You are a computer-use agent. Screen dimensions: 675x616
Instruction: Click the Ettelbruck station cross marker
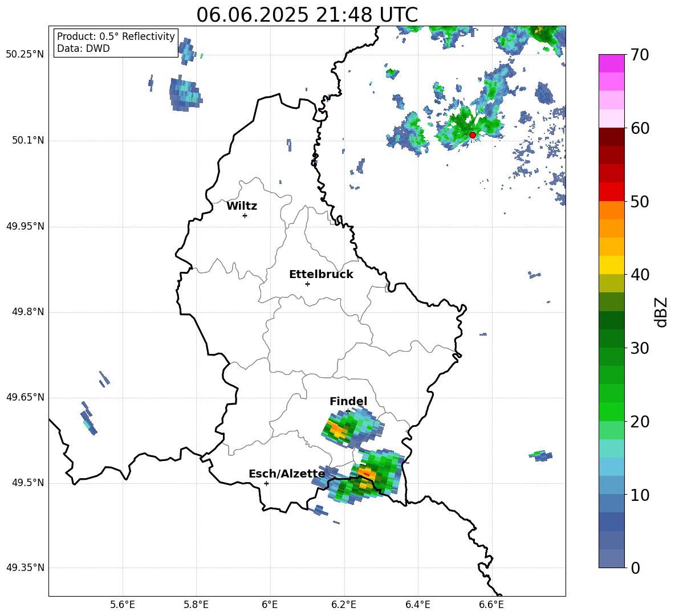(307, 284)
